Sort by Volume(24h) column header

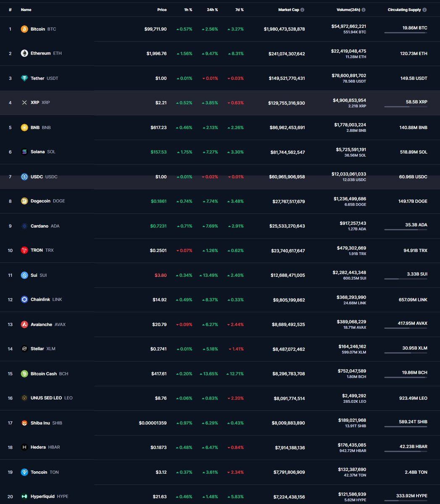tap(348, 10)
